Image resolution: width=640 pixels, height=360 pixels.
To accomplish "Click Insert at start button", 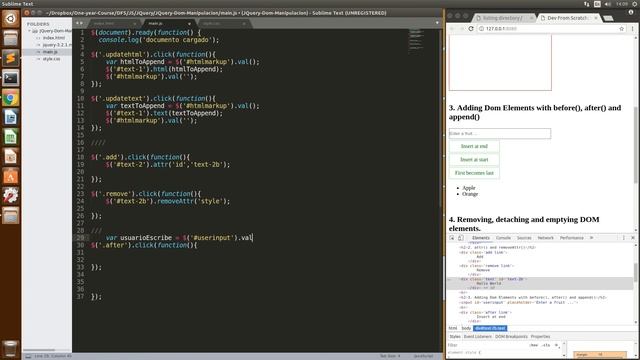I will click(474, 160).
